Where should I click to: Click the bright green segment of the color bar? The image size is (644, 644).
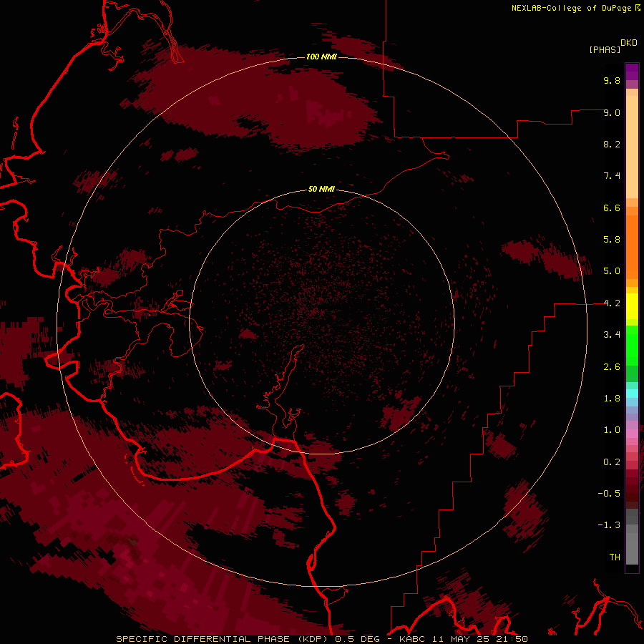pos(632,346)
